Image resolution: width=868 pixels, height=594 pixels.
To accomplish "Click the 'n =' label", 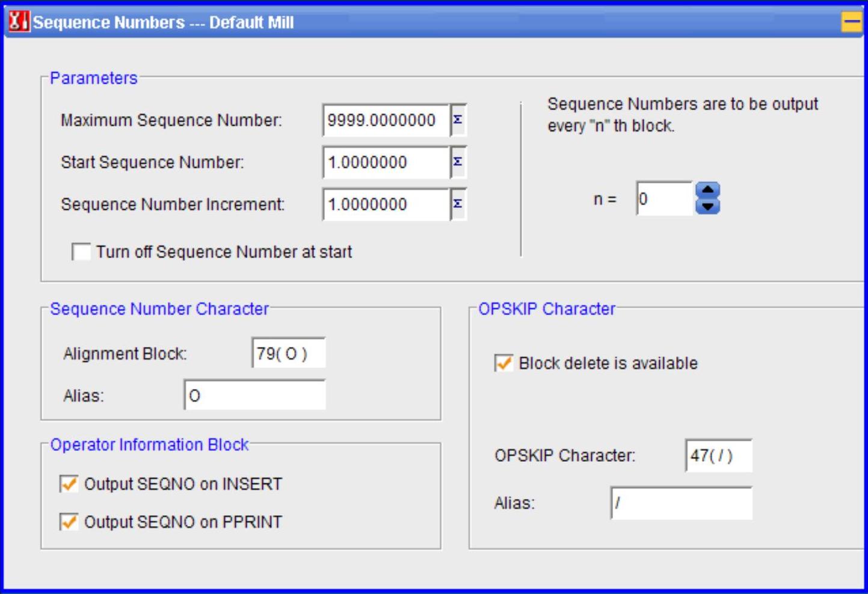I will [605, 199].
